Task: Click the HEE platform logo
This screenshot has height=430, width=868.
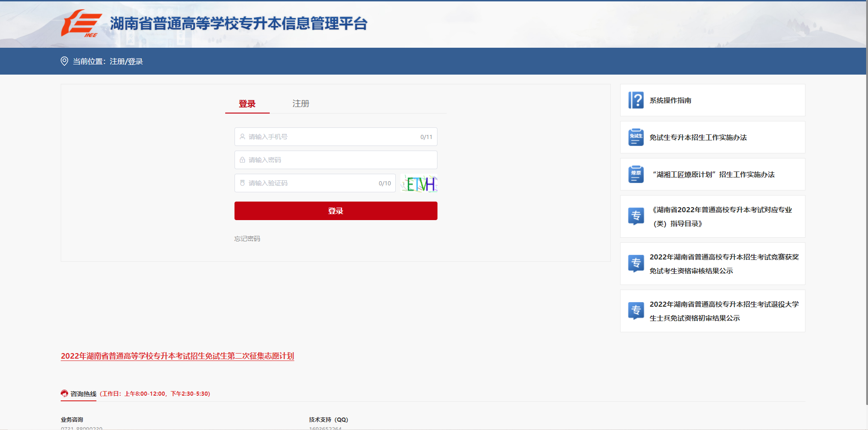Action: (x=82, y=24)
